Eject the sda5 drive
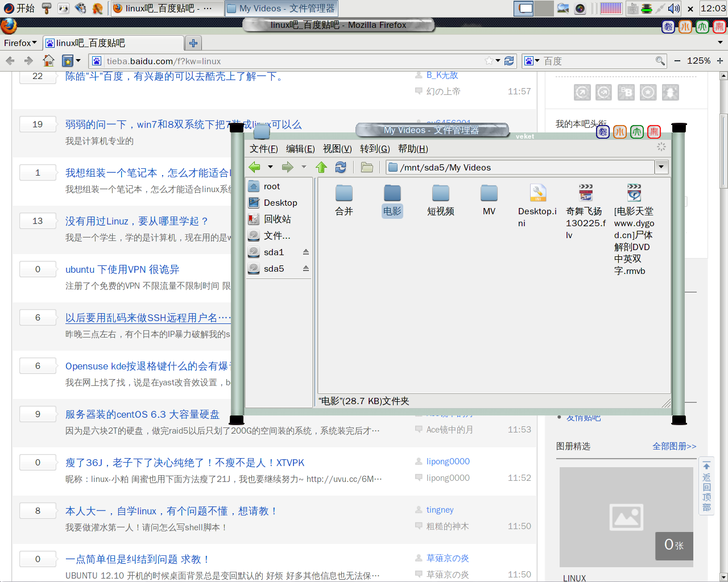Image resolution: width=728 pixels, height=582 pixels. point(306,268)
